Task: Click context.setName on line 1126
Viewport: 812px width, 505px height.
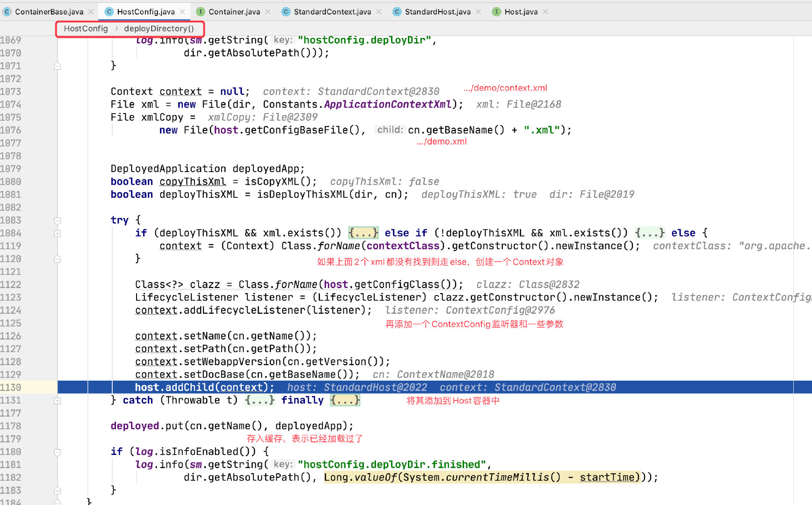Action: (x=181, y=336)
